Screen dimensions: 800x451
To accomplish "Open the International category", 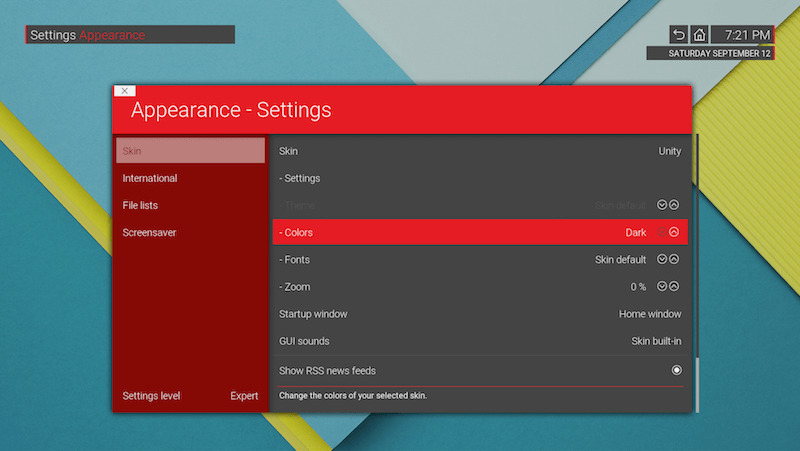I will (x=190, y=178).
